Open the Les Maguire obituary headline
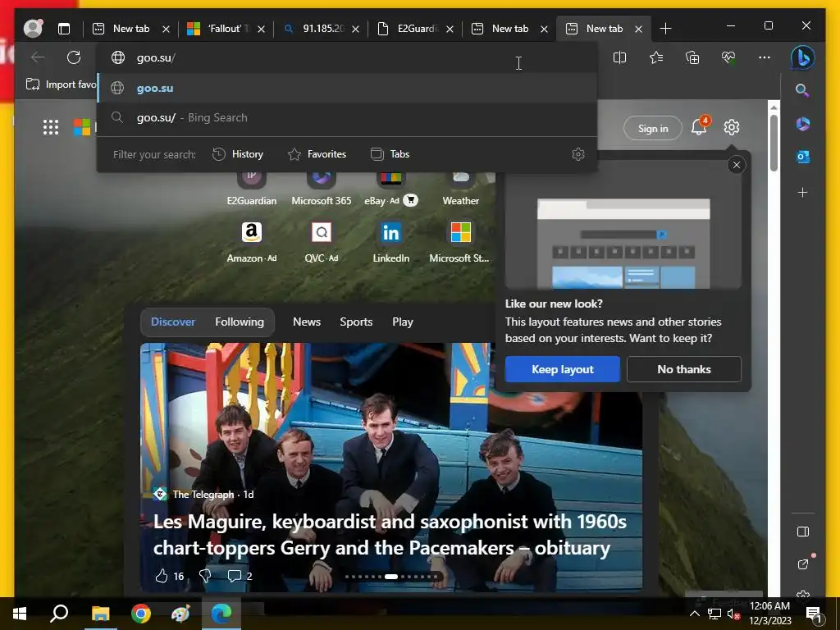840x630 pixels. click(x=390, y=535)
